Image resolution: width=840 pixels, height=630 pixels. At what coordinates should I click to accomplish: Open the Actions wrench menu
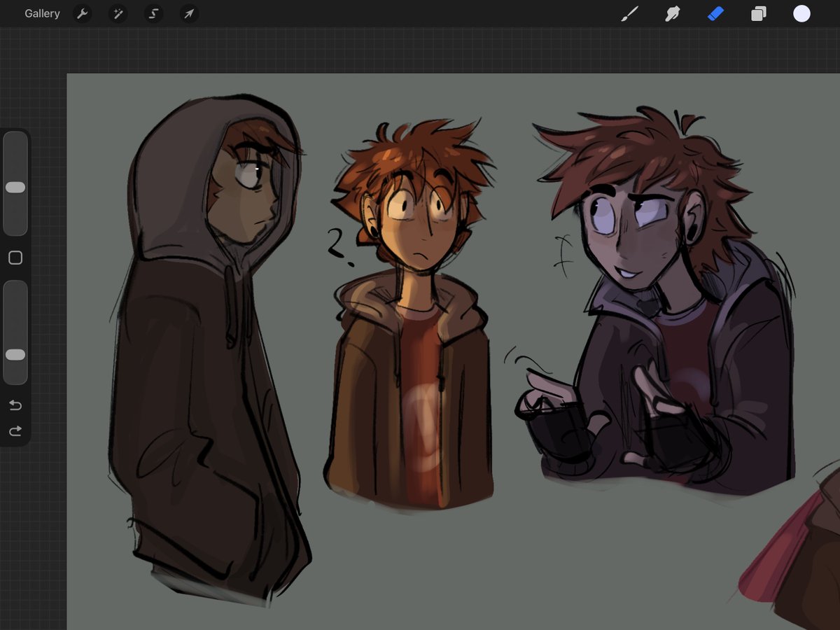(x=83, y=14)
